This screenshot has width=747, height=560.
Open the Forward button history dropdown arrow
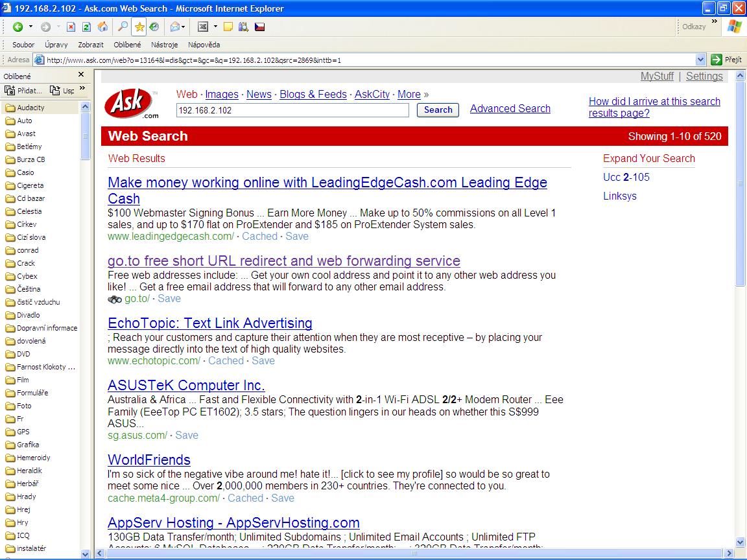pyautogui.click(x=58, y=27)
